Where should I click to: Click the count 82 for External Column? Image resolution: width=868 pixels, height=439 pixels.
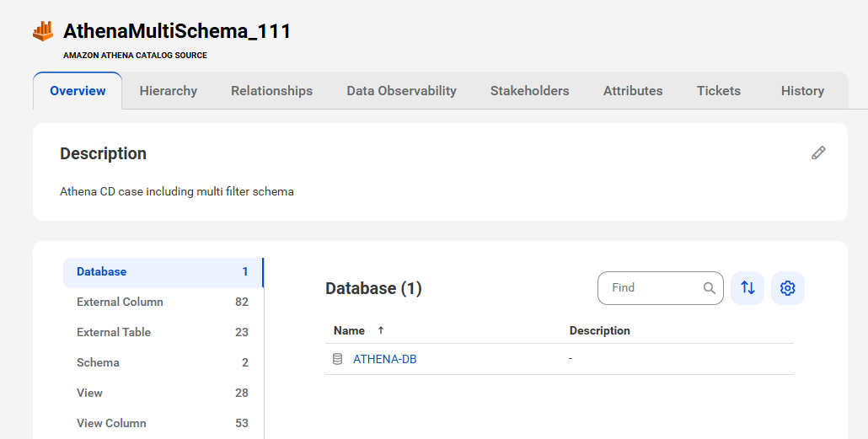click(x=241, y=302)
